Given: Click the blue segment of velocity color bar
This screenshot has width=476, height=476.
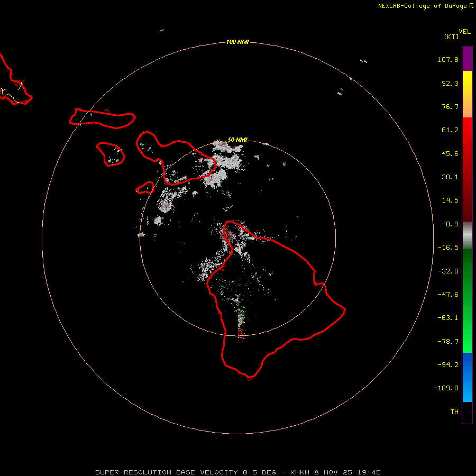Looking at the screenshot, I should (467, 377).
